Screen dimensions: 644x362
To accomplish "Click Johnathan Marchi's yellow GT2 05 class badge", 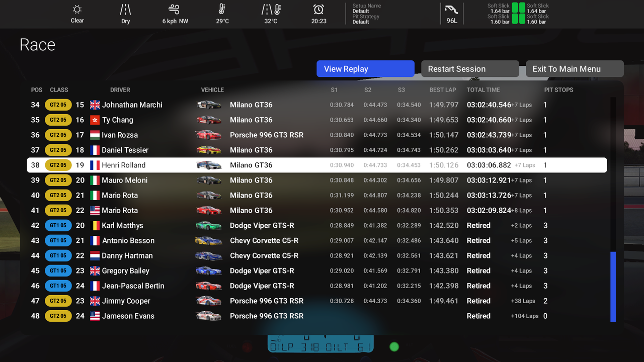I will tap(58, 105).
